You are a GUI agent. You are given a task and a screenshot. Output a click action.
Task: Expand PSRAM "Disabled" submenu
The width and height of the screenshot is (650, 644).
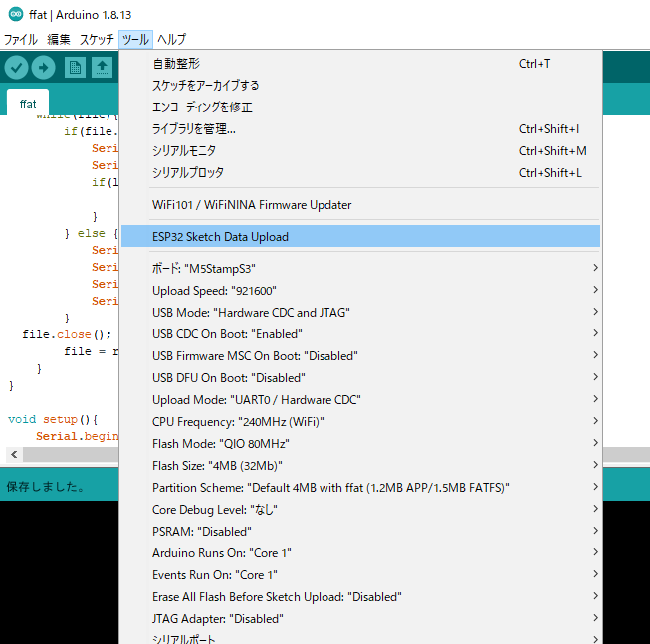click(x=360, y=532)
